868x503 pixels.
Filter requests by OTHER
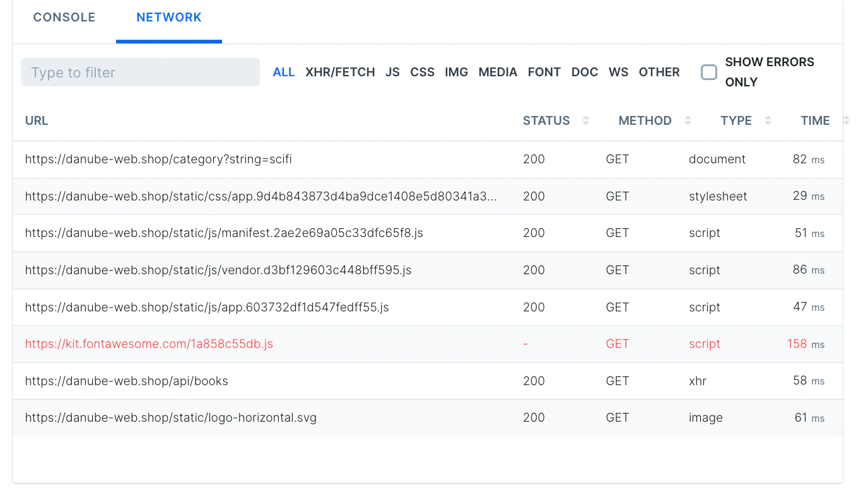(659, 72)
